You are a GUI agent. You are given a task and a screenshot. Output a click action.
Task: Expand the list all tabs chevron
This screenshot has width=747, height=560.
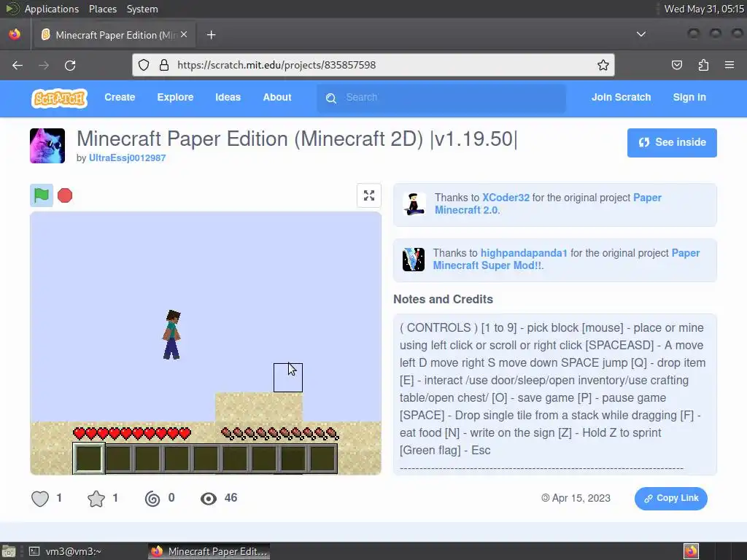(x=641, y=34)
